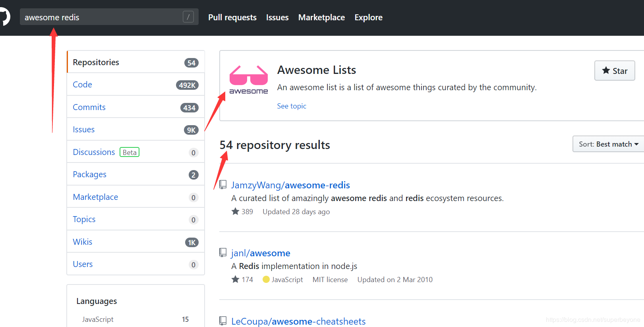Star the Awesome Lists topic
This screenshot has height=327, width=644.
point(615,71)
